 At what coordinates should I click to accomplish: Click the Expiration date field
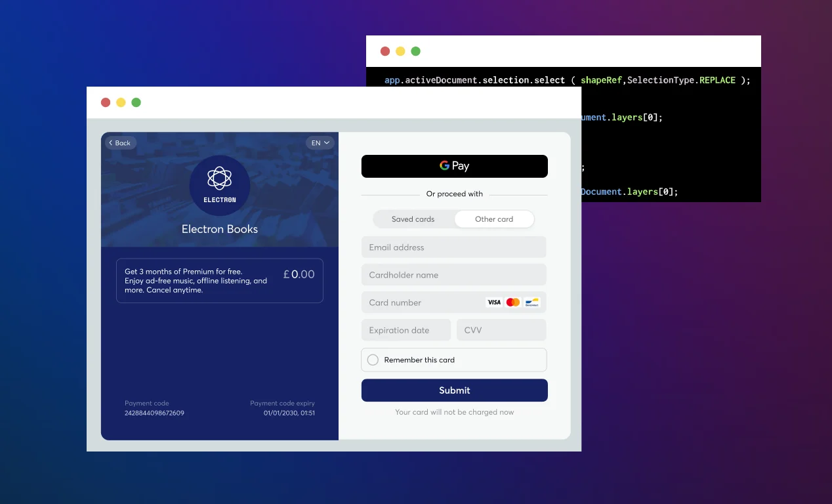(x=406, y=330)
